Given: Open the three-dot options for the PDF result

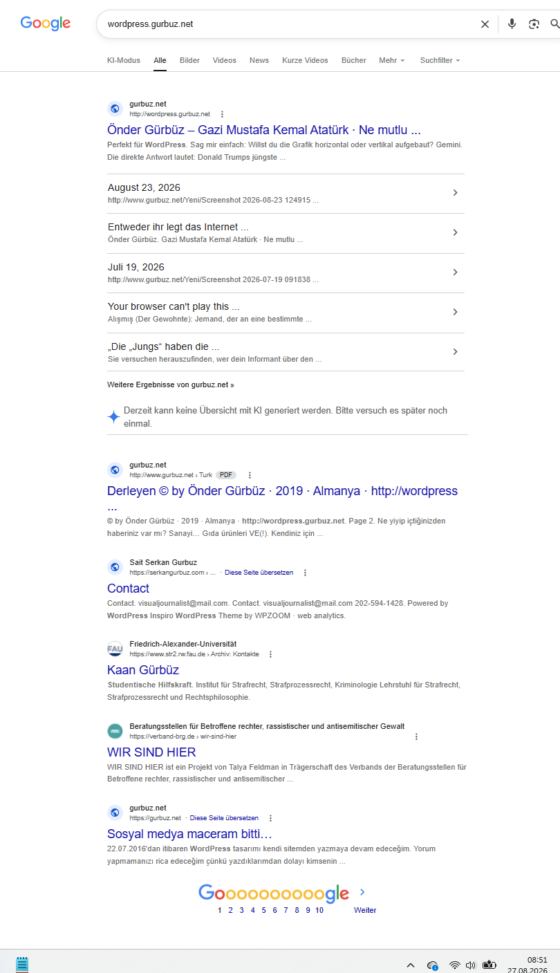Looking at the screenshot, I should [x=250, y=475].
